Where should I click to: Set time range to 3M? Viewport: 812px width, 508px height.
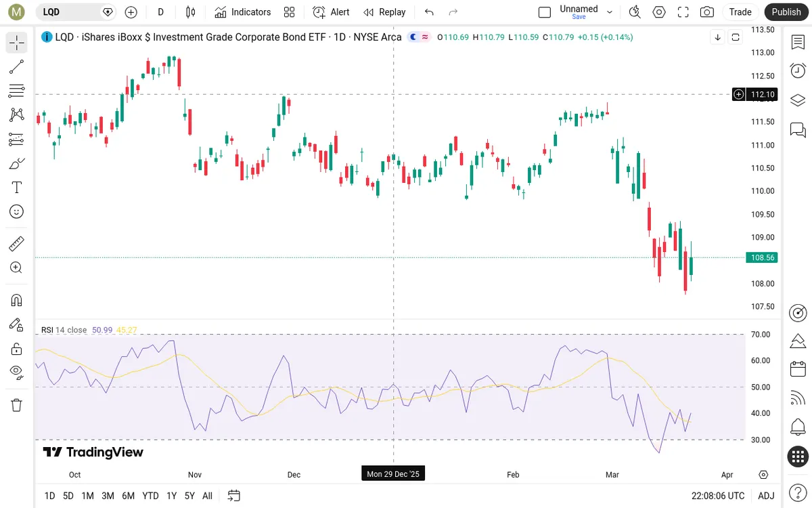click(108, 496)
